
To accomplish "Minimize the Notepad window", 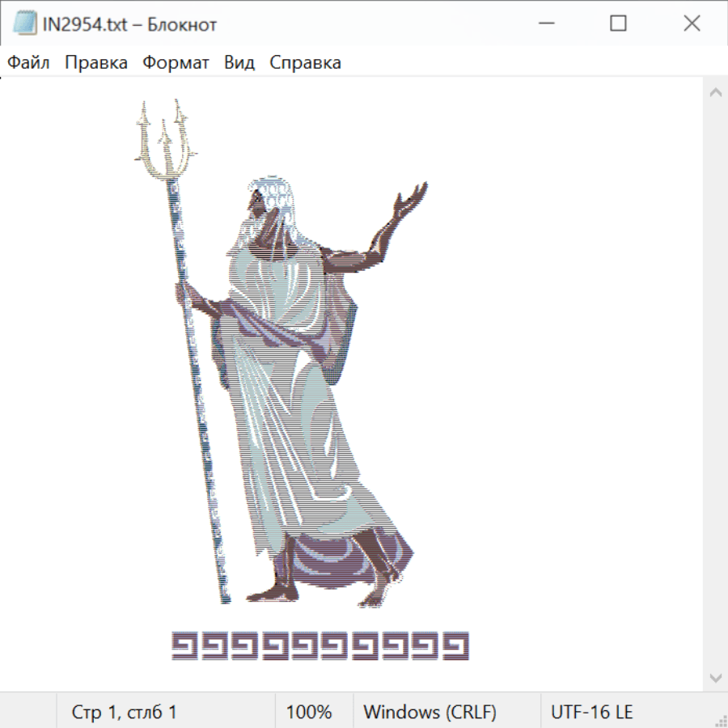I will coord(544,24).
